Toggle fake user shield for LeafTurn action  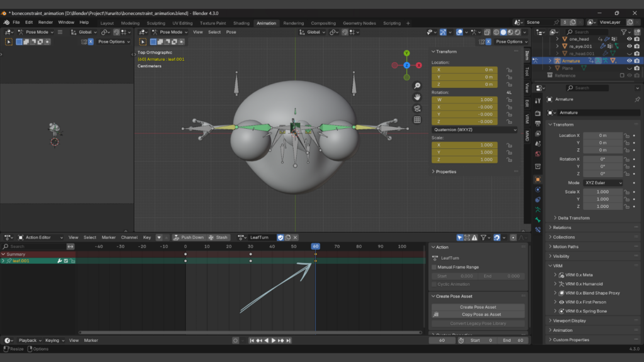[280, 237]
